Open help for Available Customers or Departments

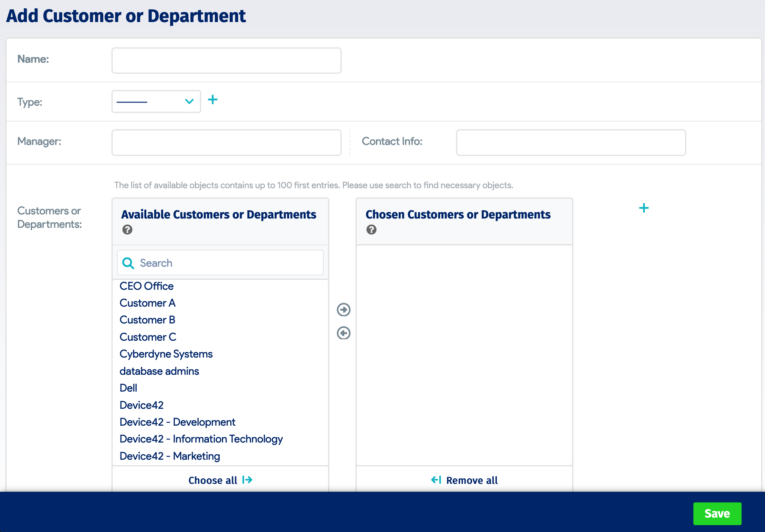tap(127, 230)
